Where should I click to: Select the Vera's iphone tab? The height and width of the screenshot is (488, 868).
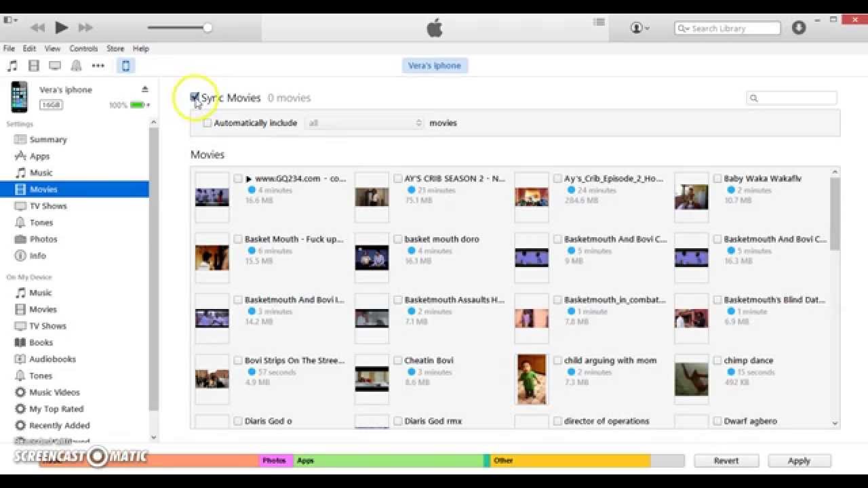pyautogui.click(x=435, y=66)
